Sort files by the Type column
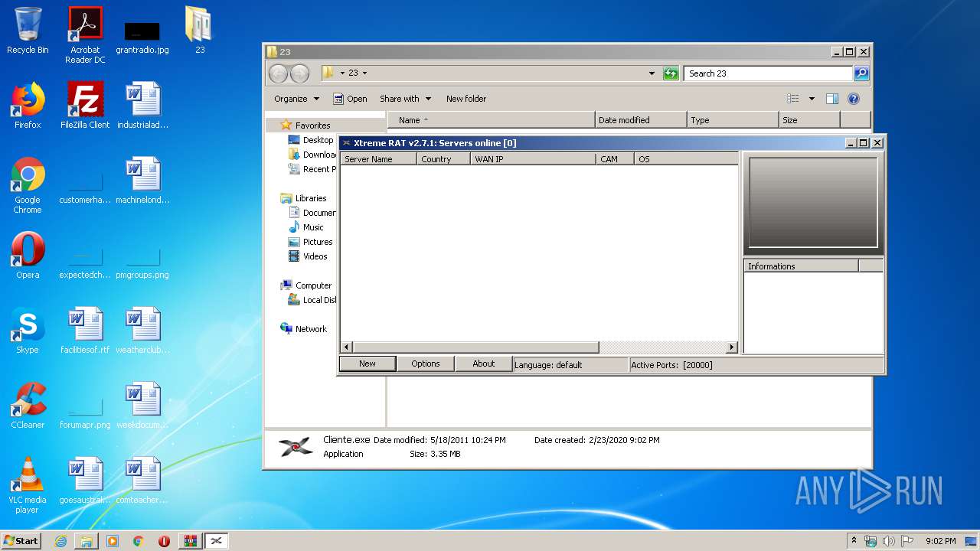Screen dimensions: 980x551 coord(732,120)
